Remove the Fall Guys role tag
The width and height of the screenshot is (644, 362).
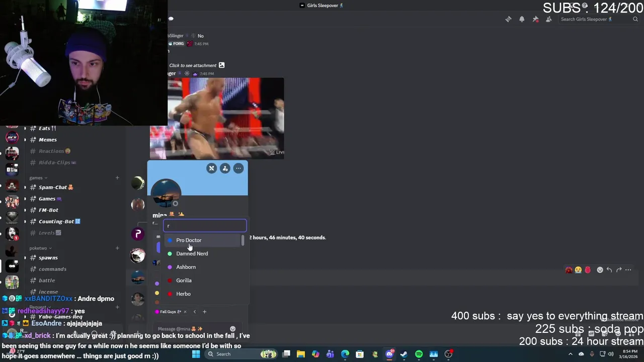pyautogui.click(x=185, y=312)
